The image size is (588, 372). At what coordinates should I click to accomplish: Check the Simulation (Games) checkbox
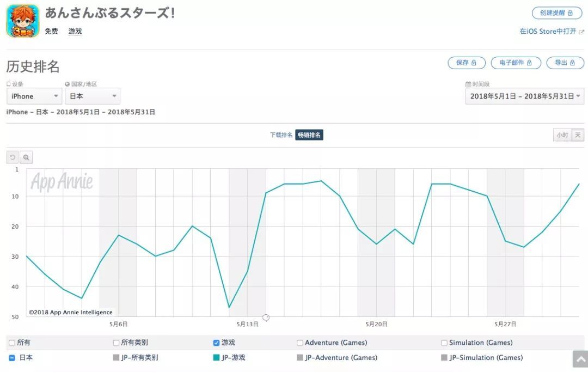(x=444, y=343)
